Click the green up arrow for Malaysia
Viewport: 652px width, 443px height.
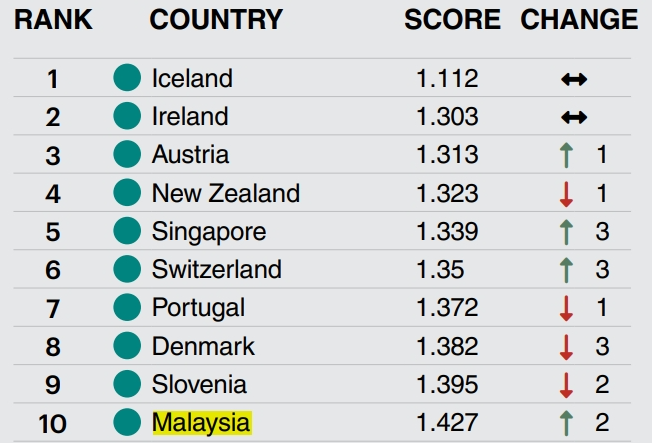coord(566,423)
